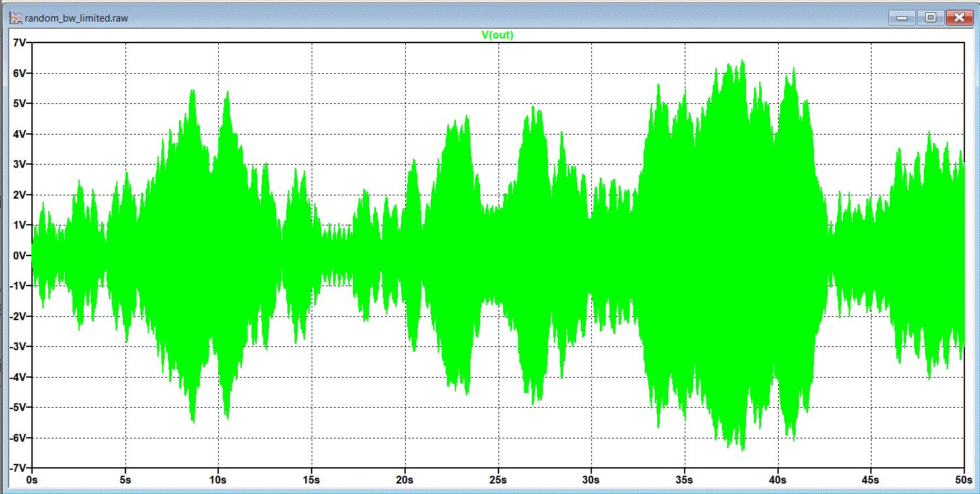The image size is (980, 494).
Task: Click the LTspice waveform icon in title bar
Action: 15,18
